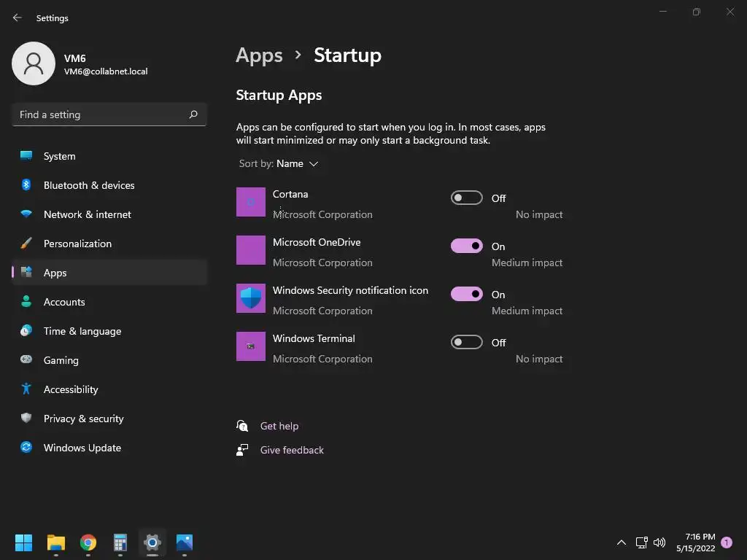Click the Accessibility figure icon
The image size is (747, 560).
click(26, 389)
